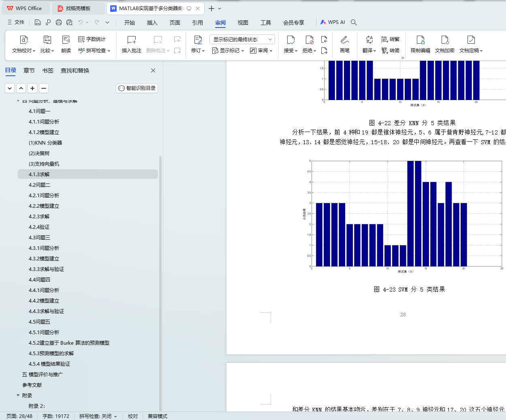Click the Undo arrow icon
The image size is (506, 420).
pyautogui.click(x=81, y=22)
